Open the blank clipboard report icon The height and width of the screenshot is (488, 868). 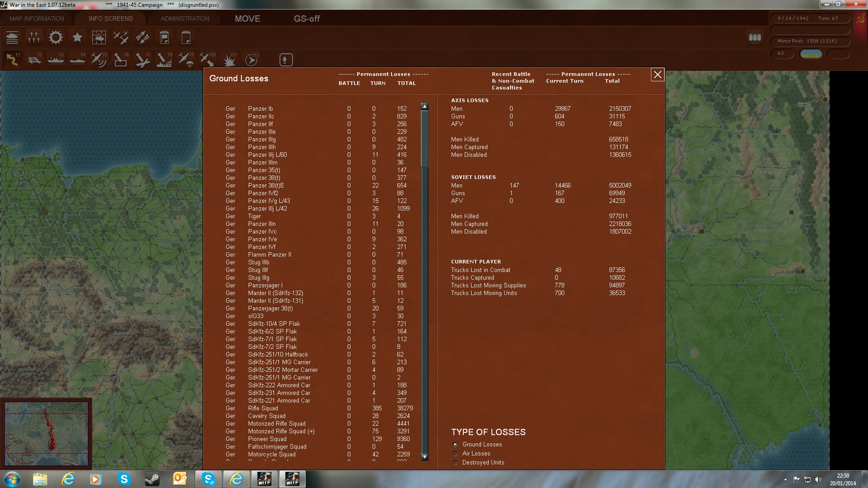186,38
